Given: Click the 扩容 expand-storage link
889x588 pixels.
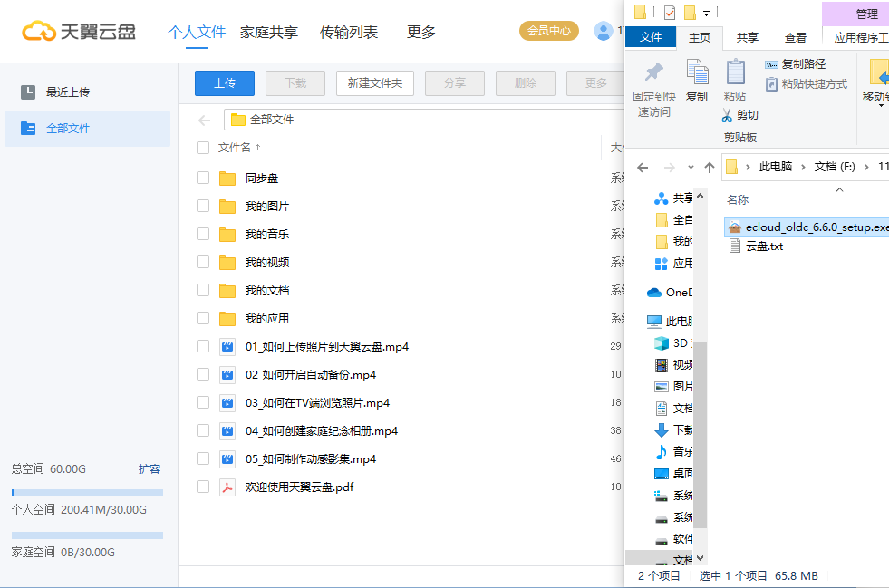Looking at the screenshot, I should tap(151, 468).
